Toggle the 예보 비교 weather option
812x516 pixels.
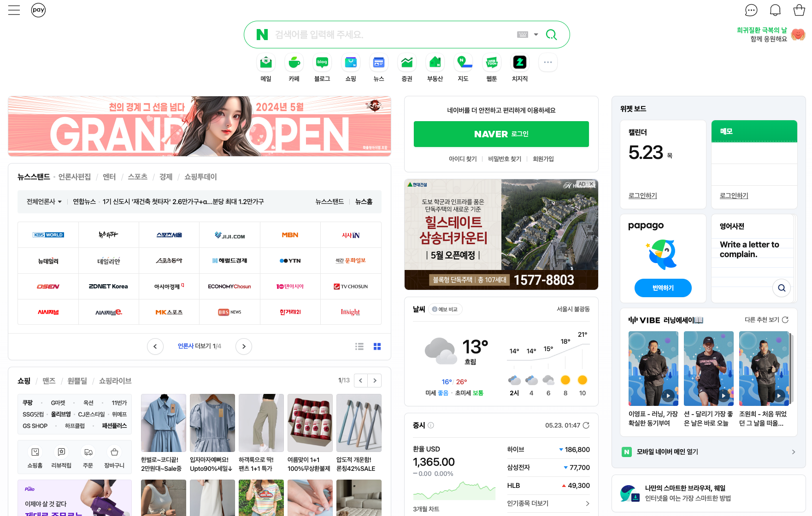point(445,310)
